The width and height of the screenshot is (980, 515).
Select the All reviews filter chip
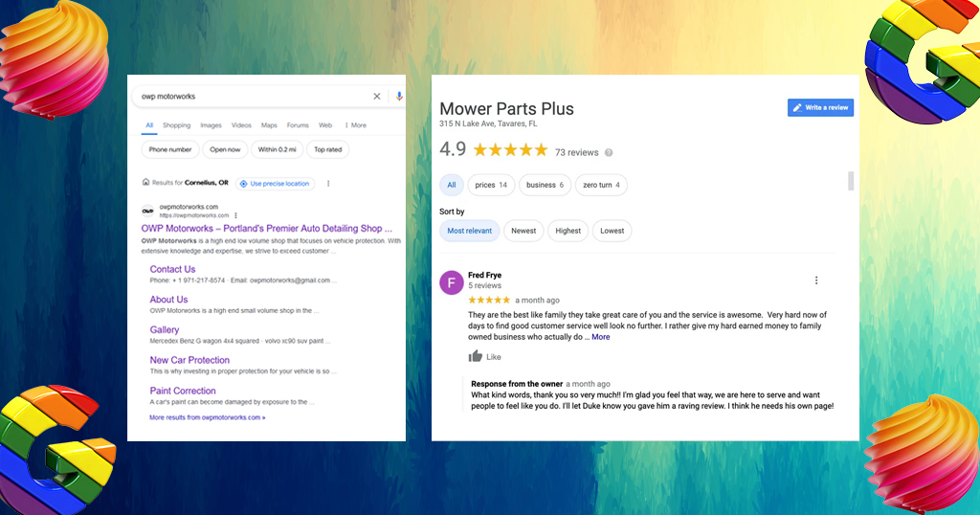(x=452, y=185)
